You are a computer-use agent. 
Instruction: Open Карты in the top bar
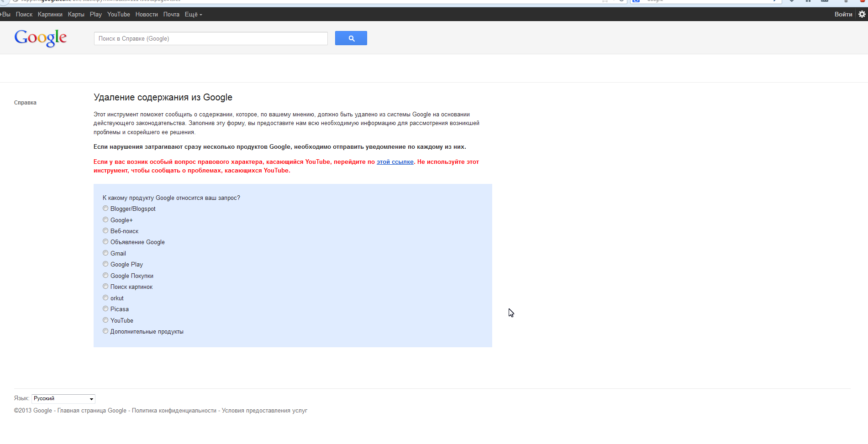76,15
